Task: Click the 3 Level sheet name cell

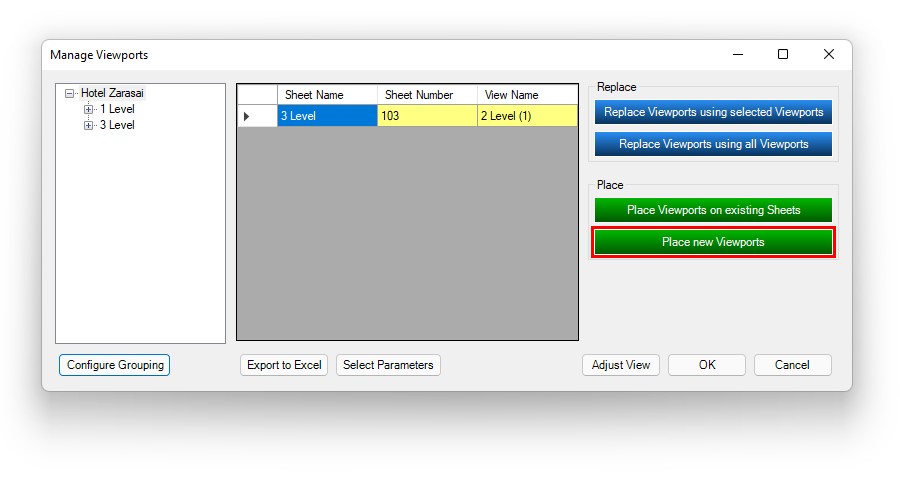Action: 327,116
